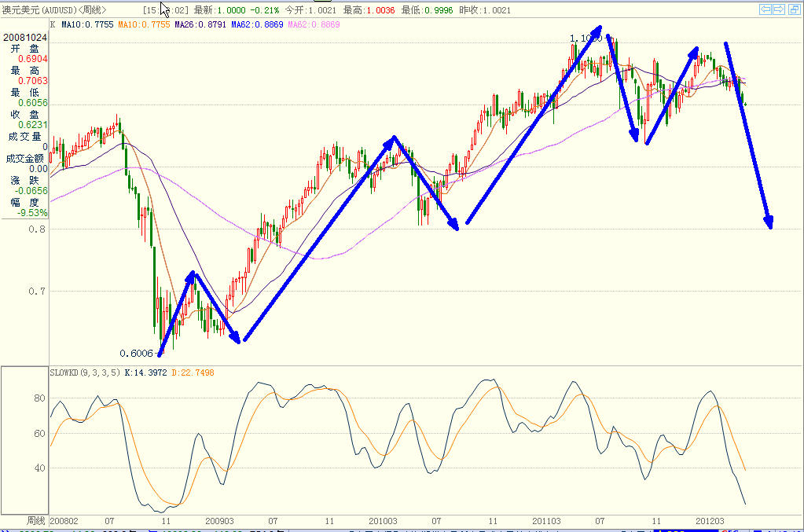Viewport: 804px width, 532px height.
Task: Click the K:14.3972 stochastic value
Action: (x=145, y=372)
